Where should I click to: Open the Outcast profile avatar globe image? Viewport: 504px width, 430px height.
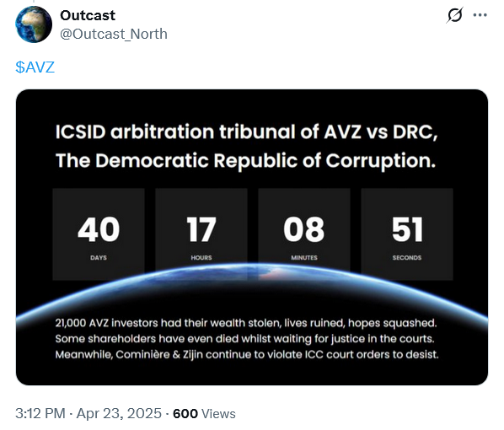(x=34, y=24)
